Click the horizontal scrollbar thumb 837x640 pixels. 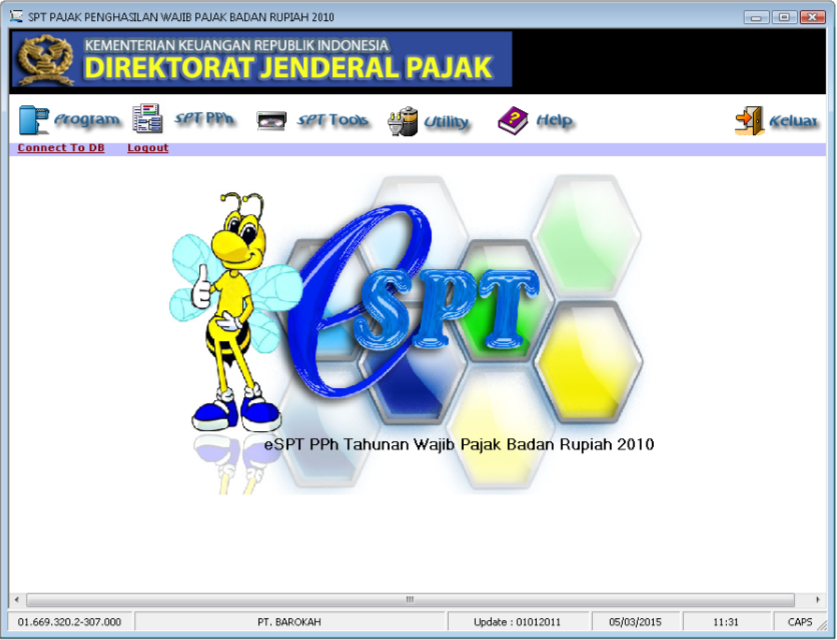(410, 599)
